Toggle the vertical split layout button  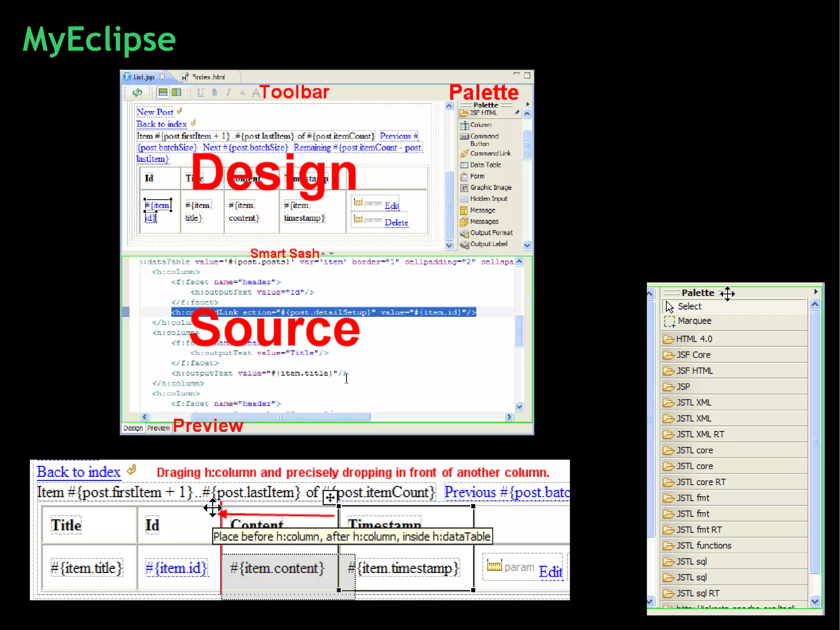176,92
